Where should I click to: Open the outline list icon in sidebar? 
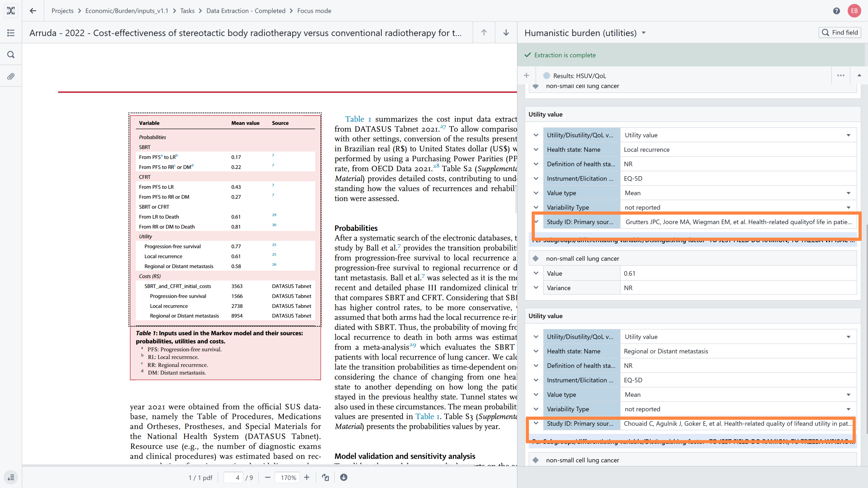tap(11, 33)
